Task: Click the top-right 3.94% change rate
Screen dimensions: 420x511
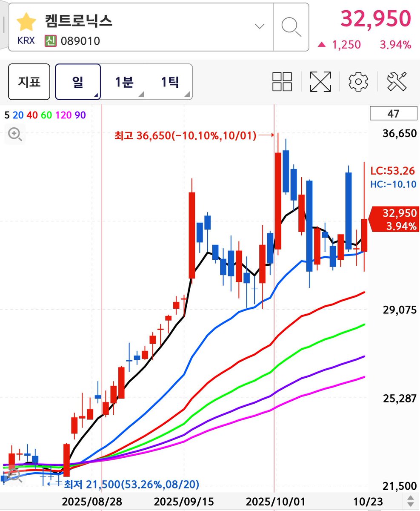Action: [395, 44]
